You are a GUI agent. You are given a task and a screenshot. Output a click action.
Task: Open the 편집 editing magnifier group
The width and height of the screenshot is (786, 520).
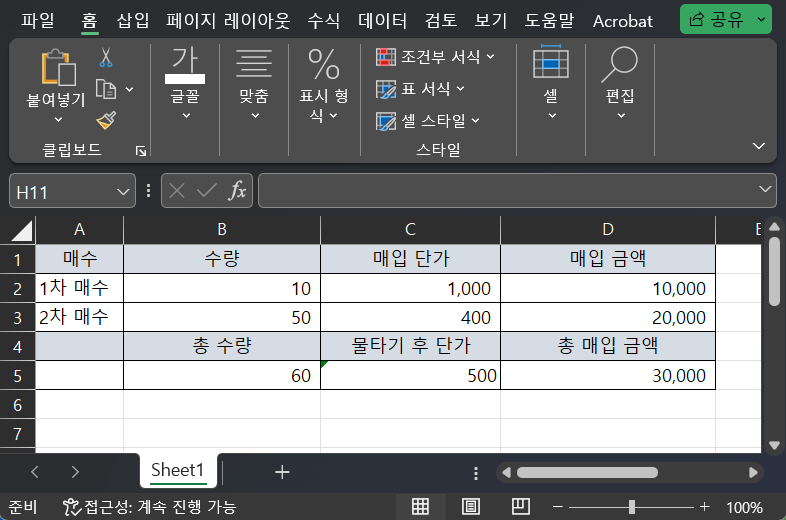pyautogui.click(x=620, y=83)
